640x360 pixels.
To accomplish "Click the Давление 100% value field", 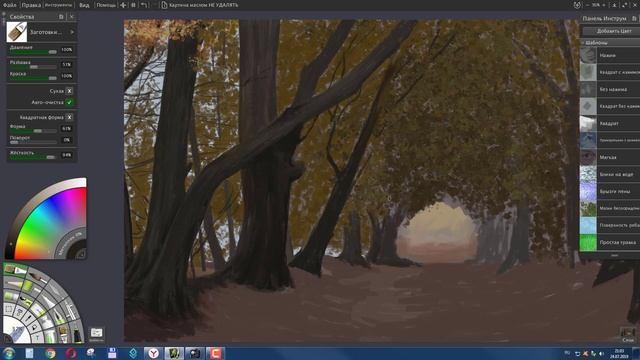I will 67,50.
